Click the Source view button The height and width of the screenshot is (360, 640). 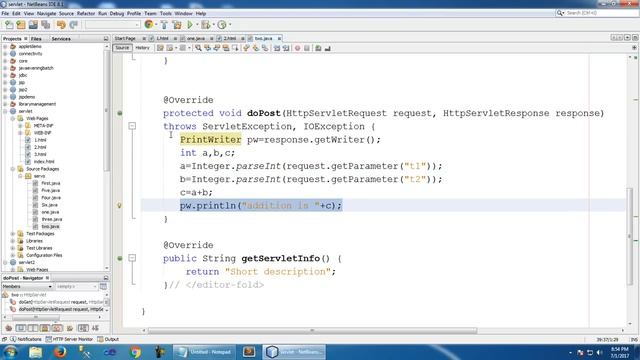122,48
